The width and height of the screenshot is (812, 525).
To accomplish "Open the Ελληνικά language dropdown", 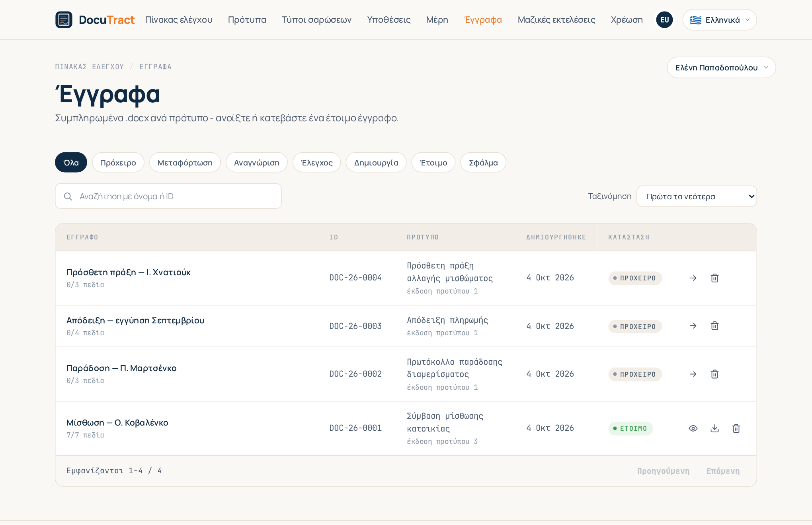I will tap(719, 19).
